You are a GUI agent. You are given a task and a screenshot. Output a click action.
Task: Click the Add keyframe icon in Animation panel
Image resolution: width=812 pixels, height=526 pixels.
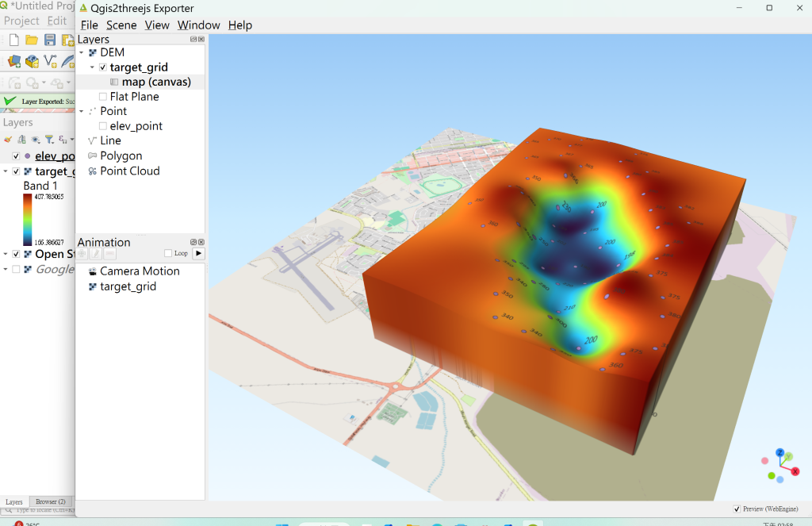coord(82,253)
